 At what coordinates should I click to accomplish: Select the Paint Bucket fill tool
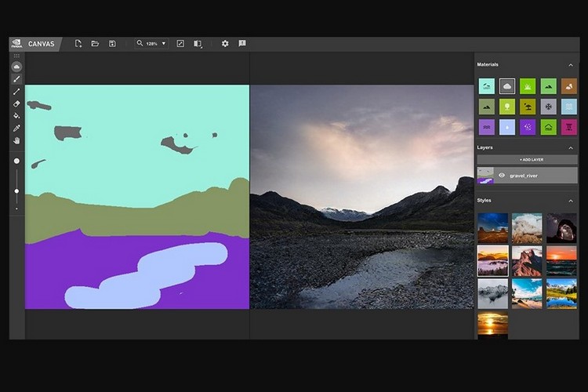pos(16,116)
